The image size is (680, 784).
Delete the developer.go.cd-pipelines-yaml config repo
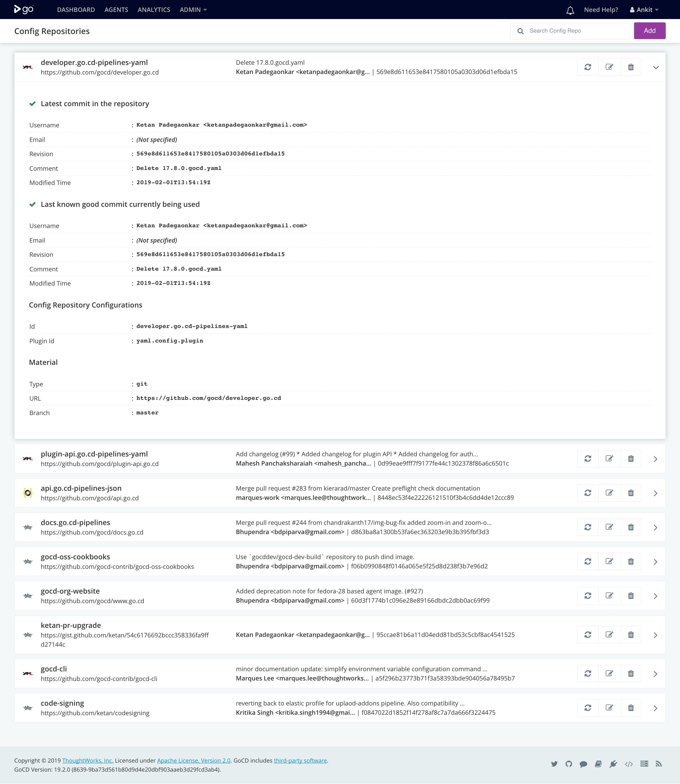click(x=631, y=67)
